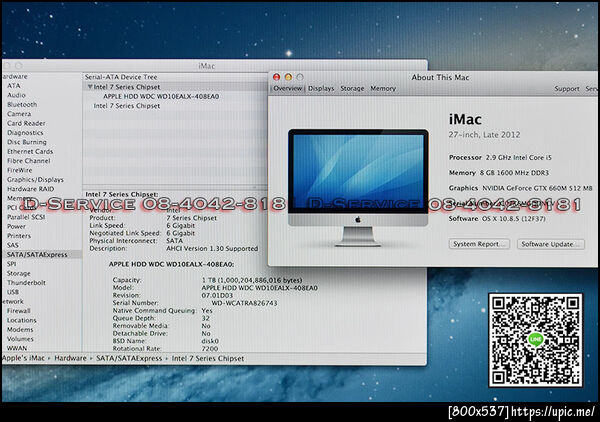Select Diagnostics in the sidebar
Image resolution: width=600 pixels, height=422 pixels.
[x=25, y=133]
